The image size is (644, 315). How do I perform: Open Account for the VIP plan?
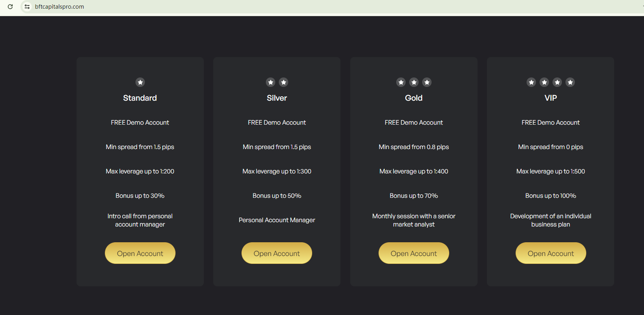[x=551, y=253]
